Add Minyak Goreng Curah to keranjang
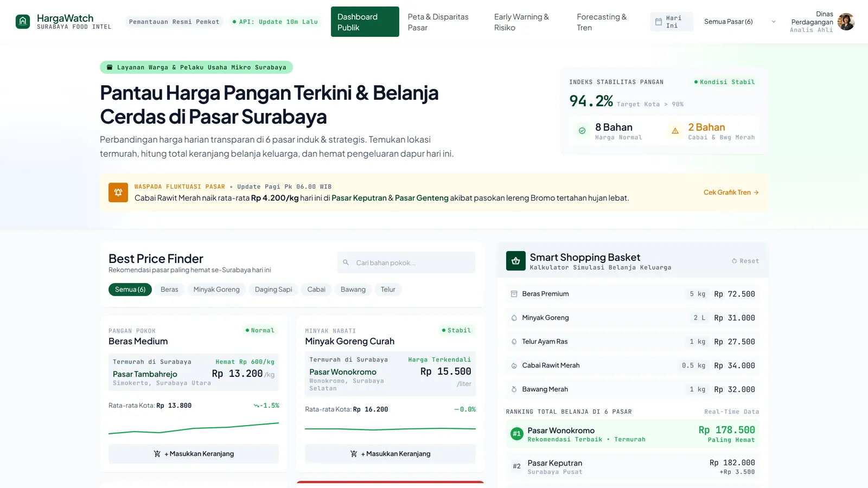This screenshot has width=868, height=488. [x=390, y=454]
